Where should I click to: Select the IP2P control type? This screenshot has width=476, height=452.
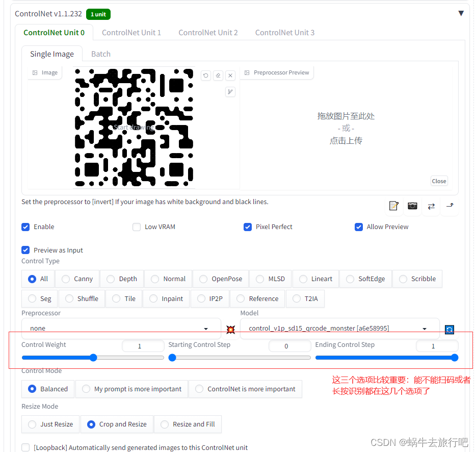point(210,299)
